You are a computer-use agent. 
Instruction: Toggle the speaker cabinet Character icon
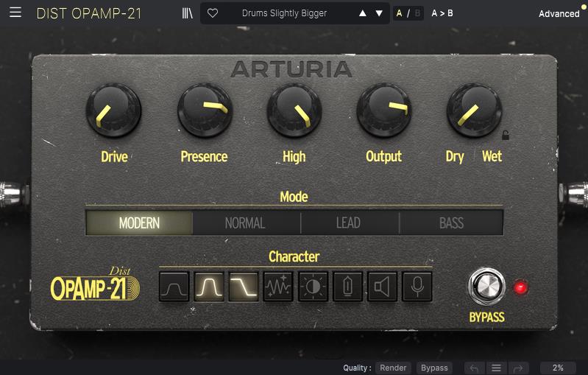[382, 287]
